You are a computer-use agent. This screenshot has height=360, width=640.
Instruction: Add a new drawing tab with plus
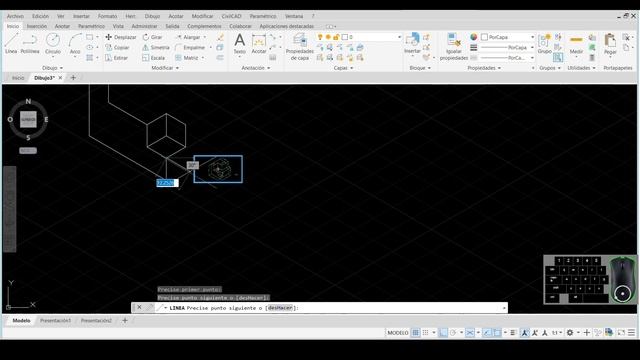tap(73, 78)
